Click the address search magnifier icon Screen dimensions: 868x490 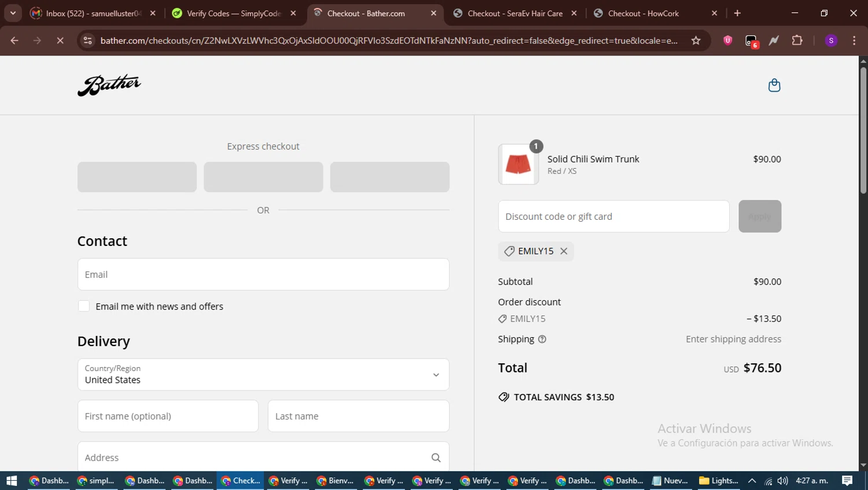(x=436, y=458)
